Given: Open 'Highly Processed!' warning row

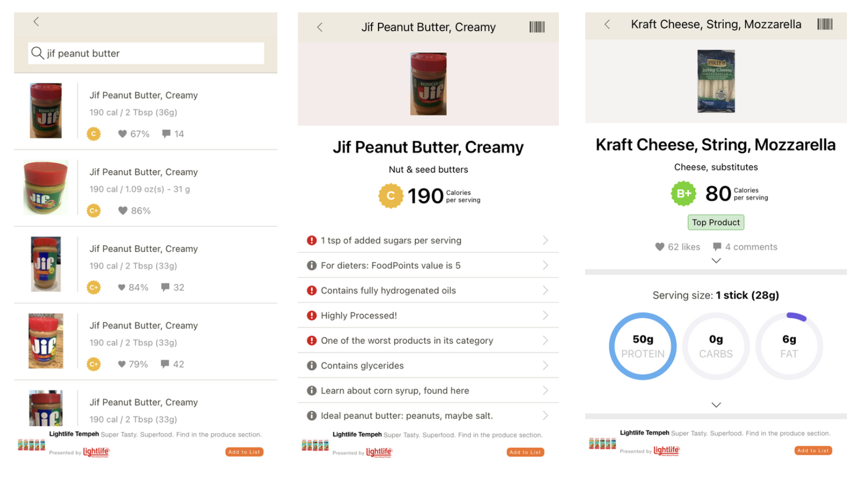Looking at the screenshot, I should (428, 315).
